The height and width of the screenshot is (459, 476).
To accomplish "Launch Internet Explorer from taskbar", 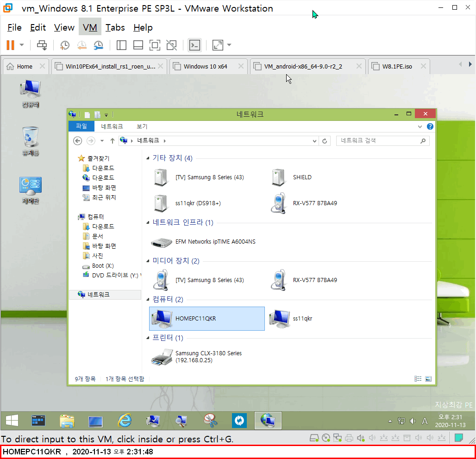I will (125, 421).
